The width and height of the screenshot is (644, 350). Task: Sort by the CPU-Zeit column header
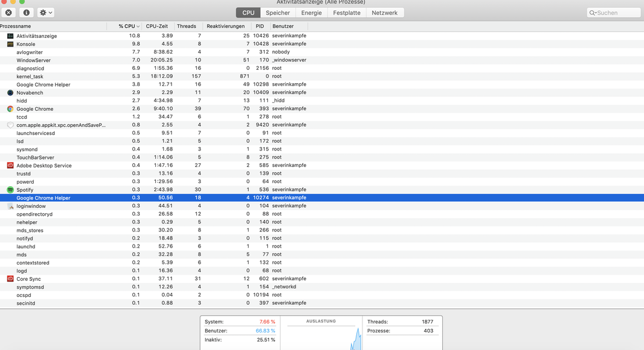(x=158, y=27)
